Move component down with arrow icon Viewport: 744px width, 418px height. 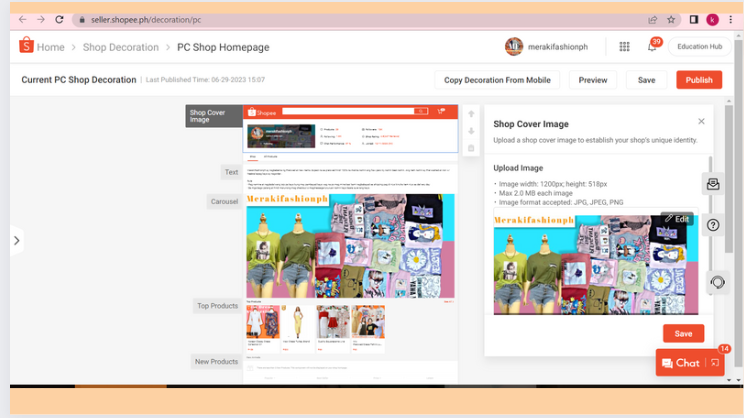471,131
